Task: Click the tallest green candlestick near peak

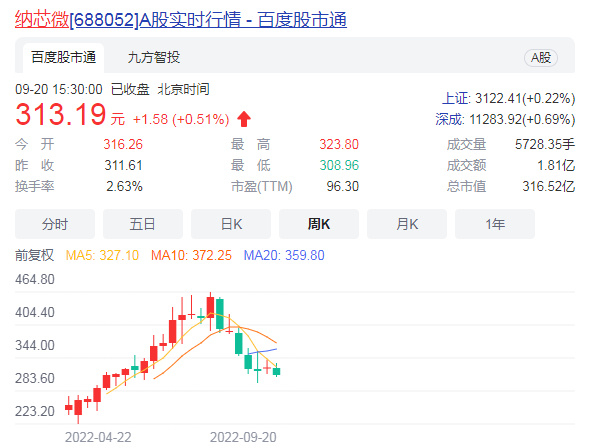Action: coord(220,314)
